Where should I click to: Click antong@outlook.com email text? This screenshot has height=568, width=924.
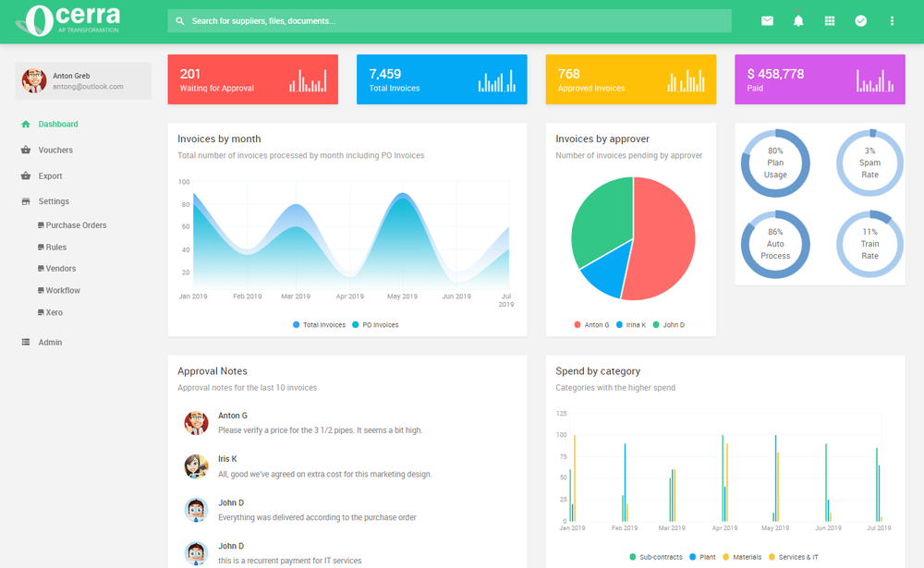tap(88, 87)
